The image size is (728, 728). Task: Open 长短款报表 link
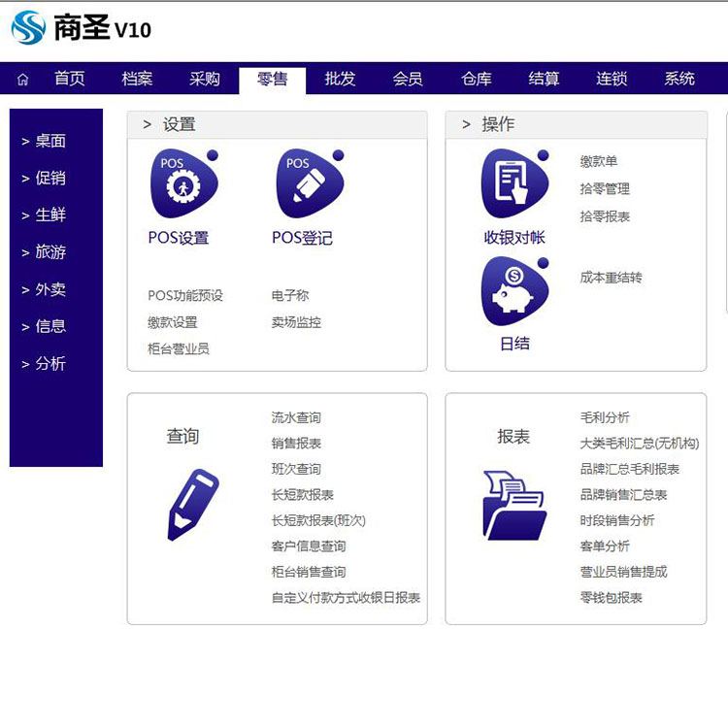click(x=303, y=495)
